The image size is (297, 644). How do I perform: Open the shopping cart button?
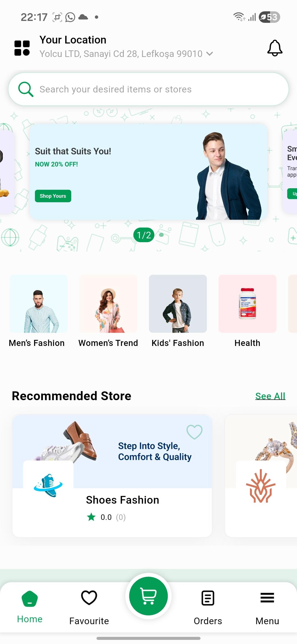[148, 596]
